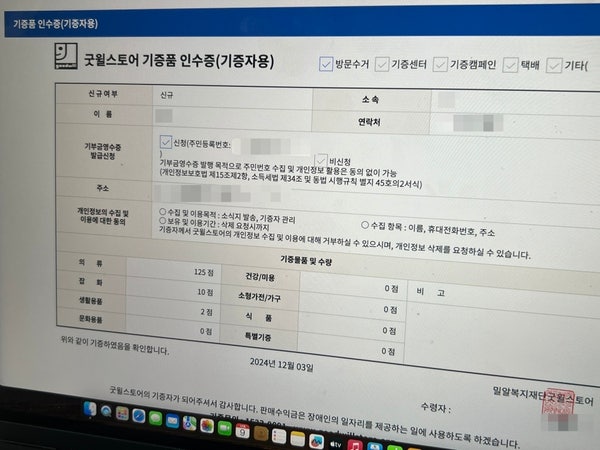Open Messages app in the Dock

tap(155, 418)
